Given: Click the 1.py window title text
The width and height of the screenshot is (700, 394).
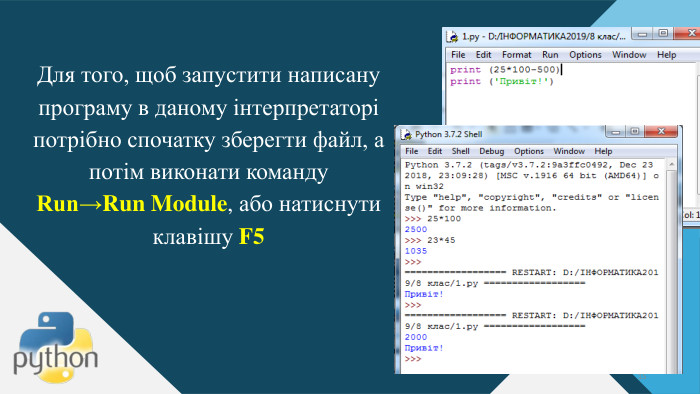Looking at the screenshot, I should pos(544,37).
